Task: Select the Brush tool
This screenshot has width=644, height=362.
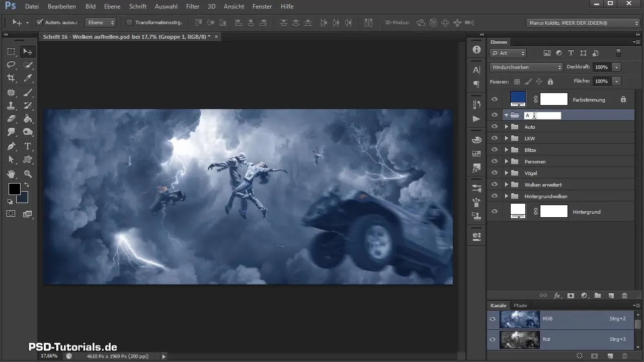Action: (x=28, y=92)
